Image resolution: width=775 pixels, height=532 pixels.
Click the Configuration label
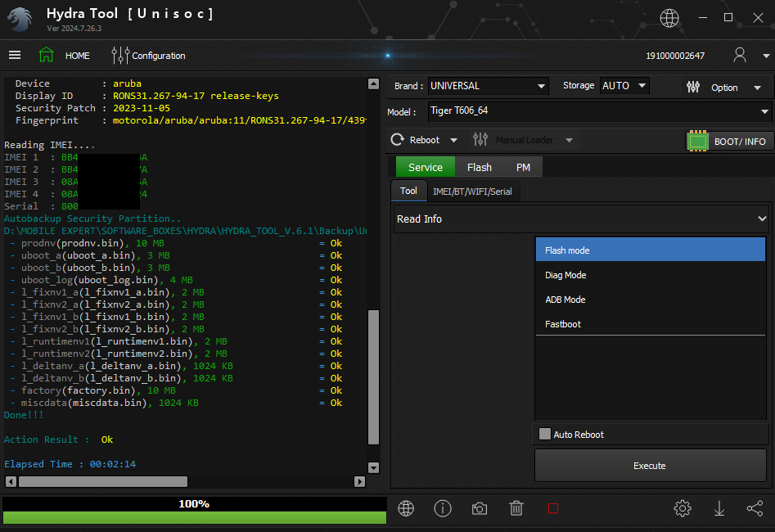coord(159,56)
